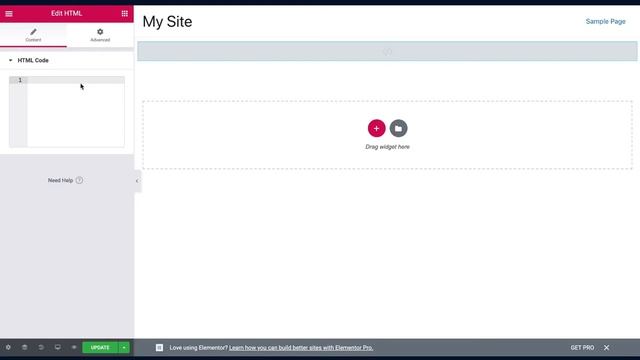Click line number 1 in code editor
The height and width of the screenshot is (360, 640).
click(x=20, y=80)
